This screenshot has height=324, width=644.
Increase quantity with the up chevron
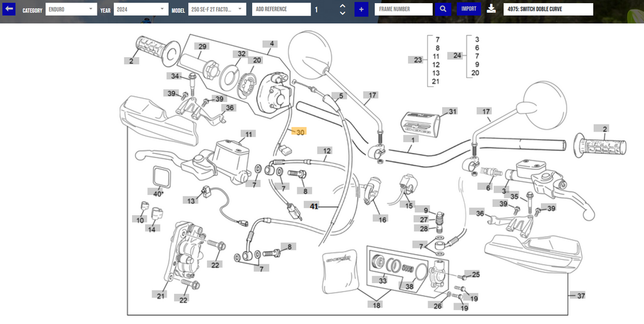click(x=342, y=6)
